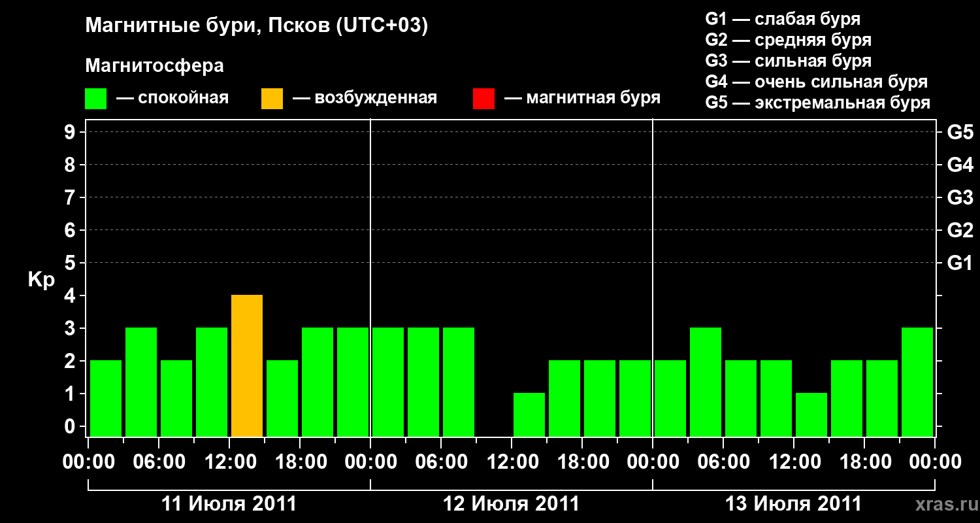Viewport: 980px width, 523px height.
Task: Click the '— магнитная буря' legend label
Action: (x=583, y=98)
